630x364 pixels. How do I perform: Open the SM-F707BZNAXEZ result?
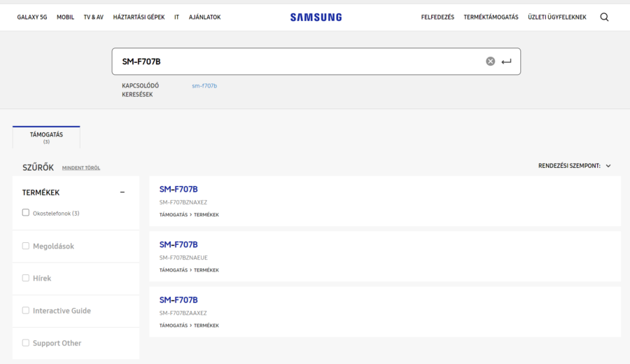(178, 189)
